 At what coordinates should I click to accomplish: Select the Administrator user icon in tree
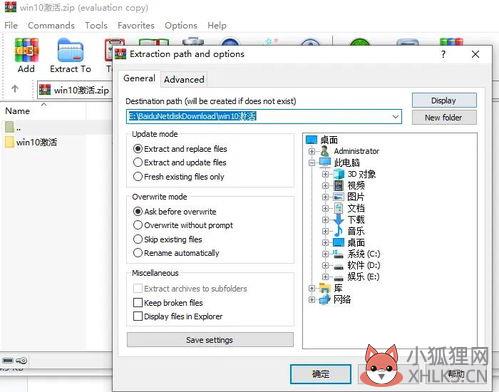pos(324,151)
